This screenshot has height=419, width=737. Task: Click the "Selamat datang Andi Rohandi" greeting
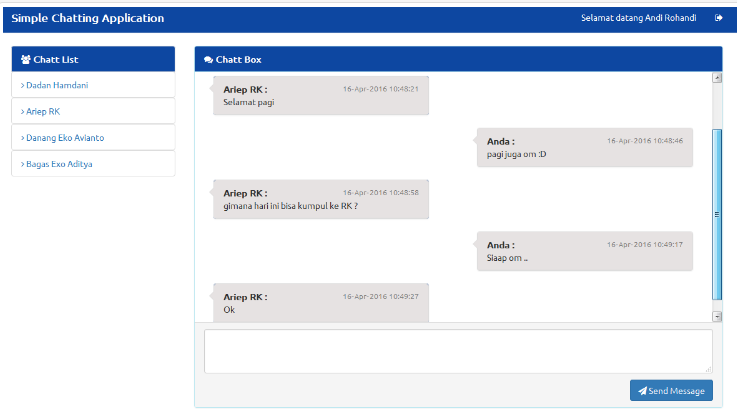click(638, 18)
